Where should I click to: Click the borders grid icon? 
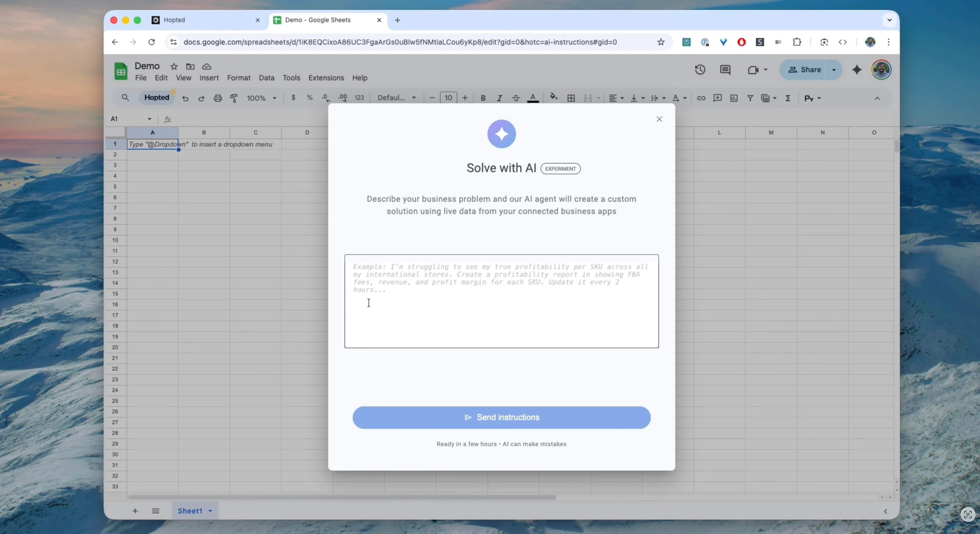click(571, 98)
